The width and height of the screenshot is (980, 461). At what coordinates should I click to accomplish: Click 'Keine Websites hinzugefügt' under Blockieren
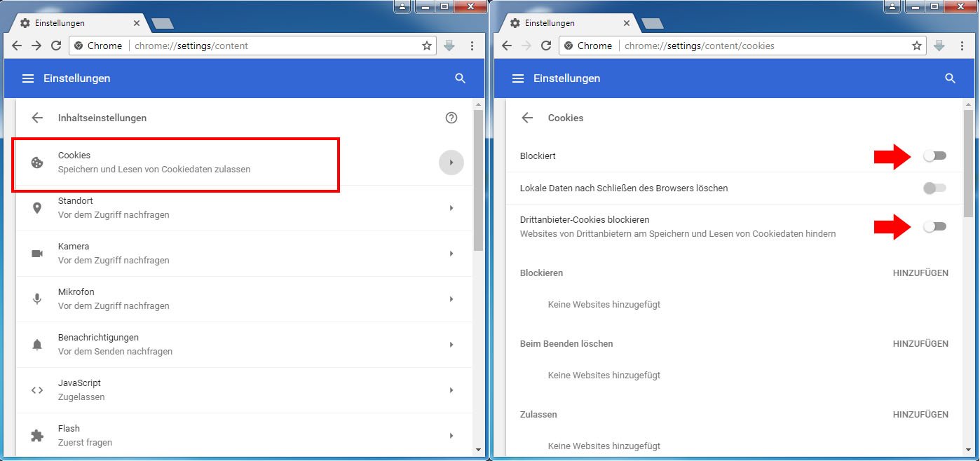(x=604, y=305)
